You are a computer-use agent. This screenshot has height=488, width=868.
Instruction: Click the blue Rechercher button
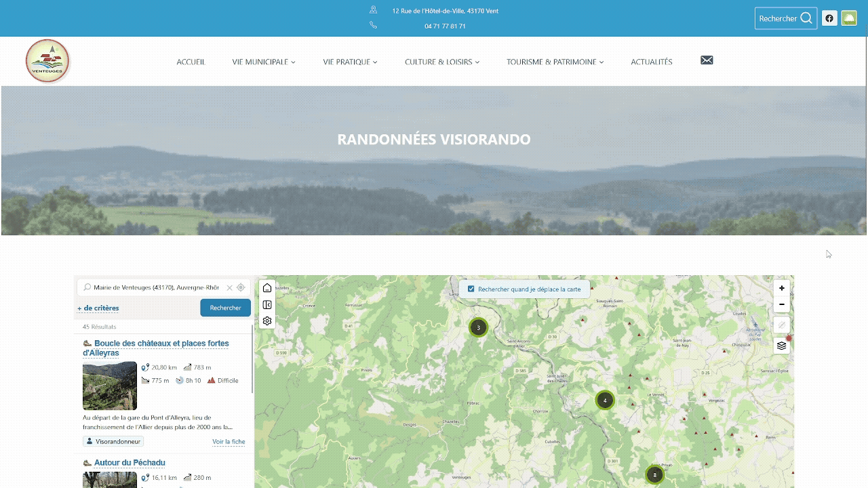click(225, 308)
